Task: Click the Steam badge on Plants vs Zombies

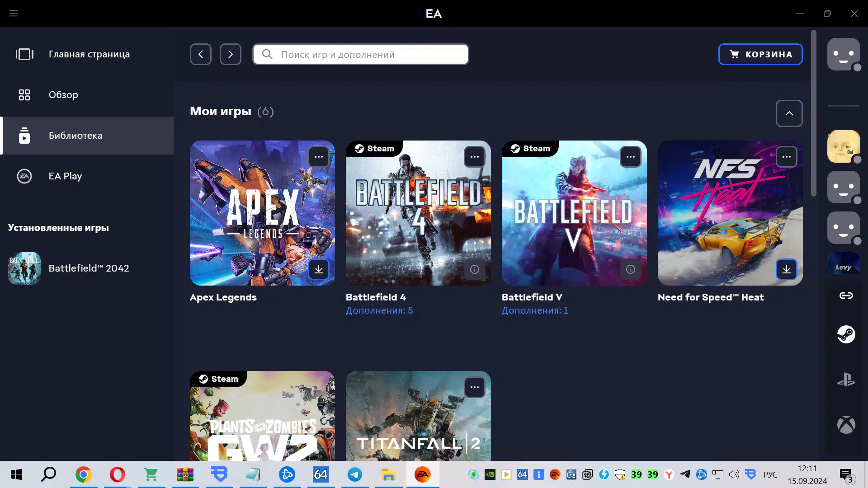Action: (x=218, y=379)
